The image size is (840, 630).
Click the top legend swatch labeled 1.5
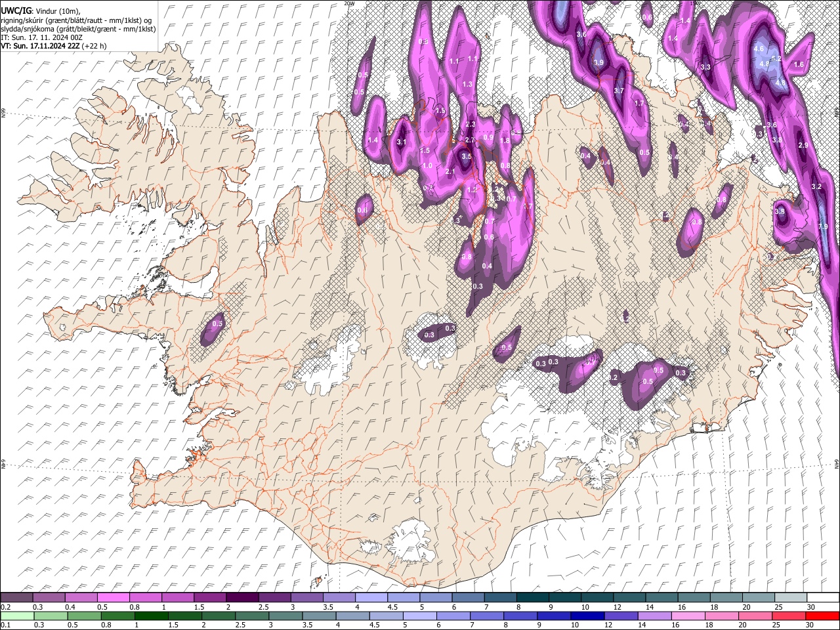tap(209, 598)
